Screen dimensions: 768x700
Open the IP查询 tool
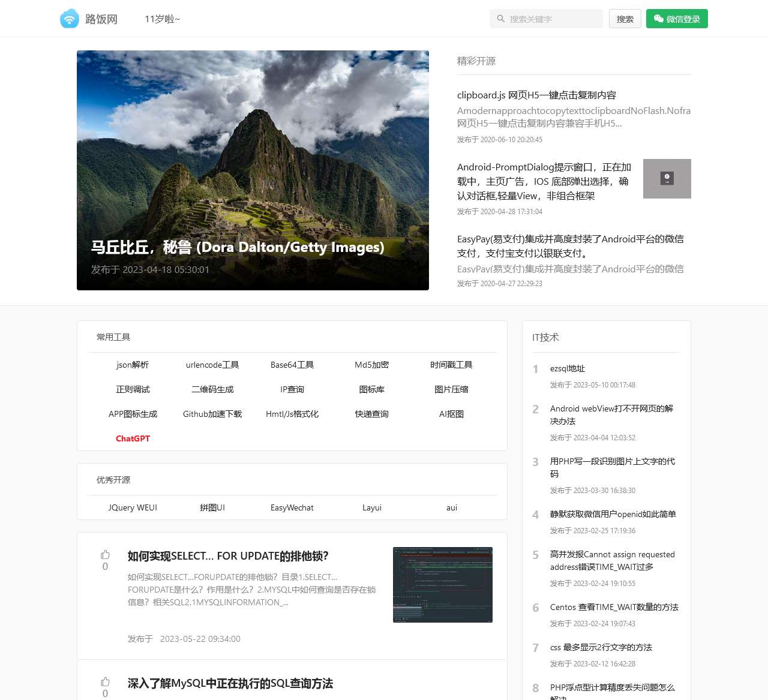pos(292,389)
